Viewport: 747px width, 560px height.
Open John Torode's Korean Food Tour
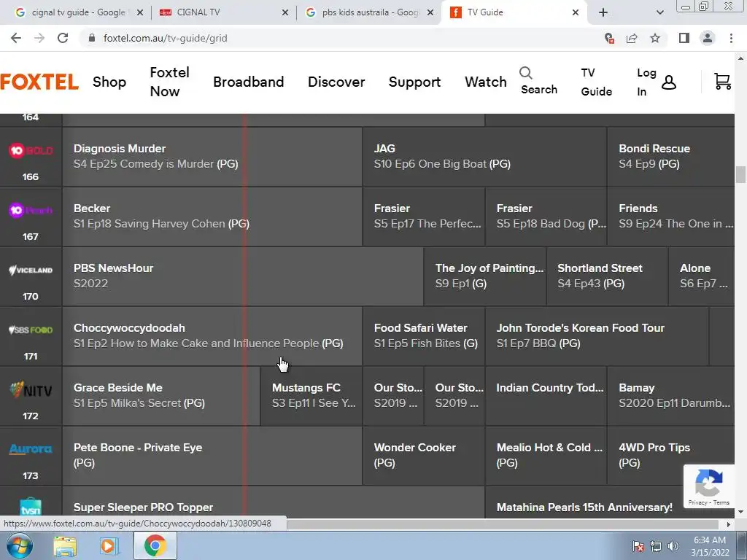597,336
